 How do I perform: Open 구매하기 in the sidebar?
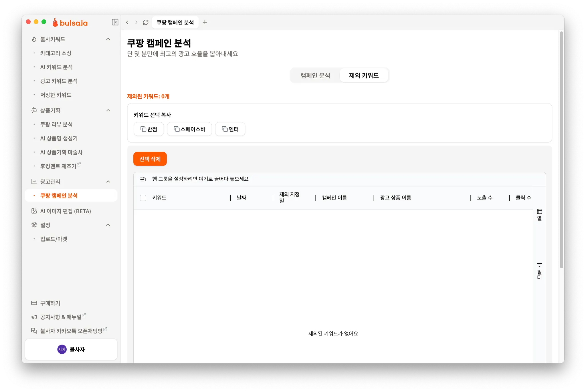50,303
